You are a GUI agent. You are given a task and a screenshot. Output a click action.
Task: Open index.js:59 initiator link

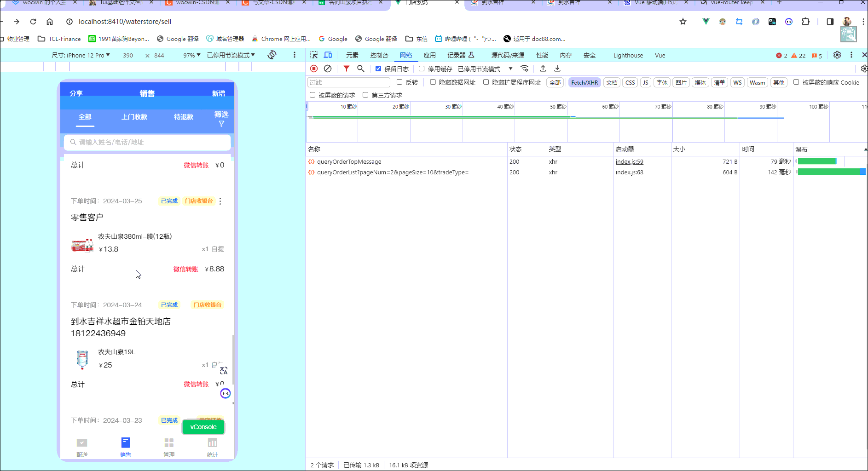630,161
